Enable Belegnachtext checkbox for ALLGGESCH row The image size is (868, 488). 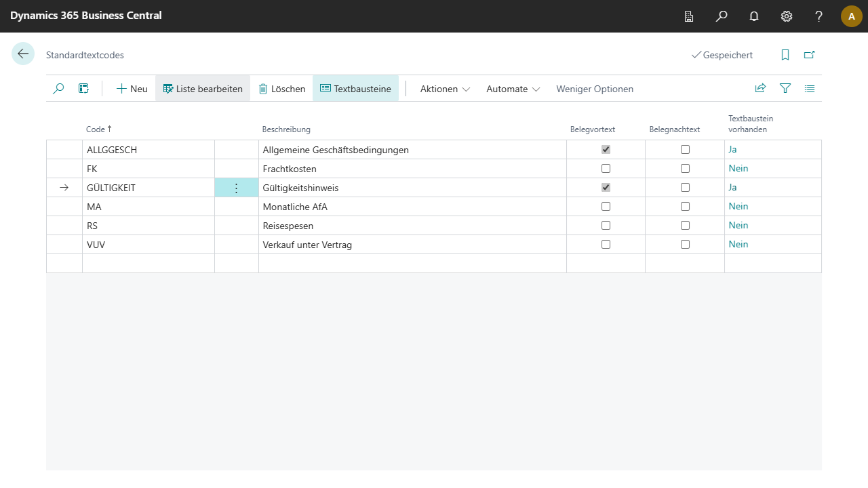[685, 149]
